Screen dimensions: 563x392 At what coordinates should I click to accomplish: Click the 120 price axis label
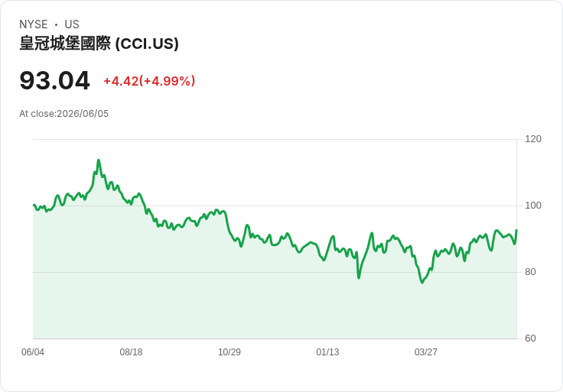533,139
